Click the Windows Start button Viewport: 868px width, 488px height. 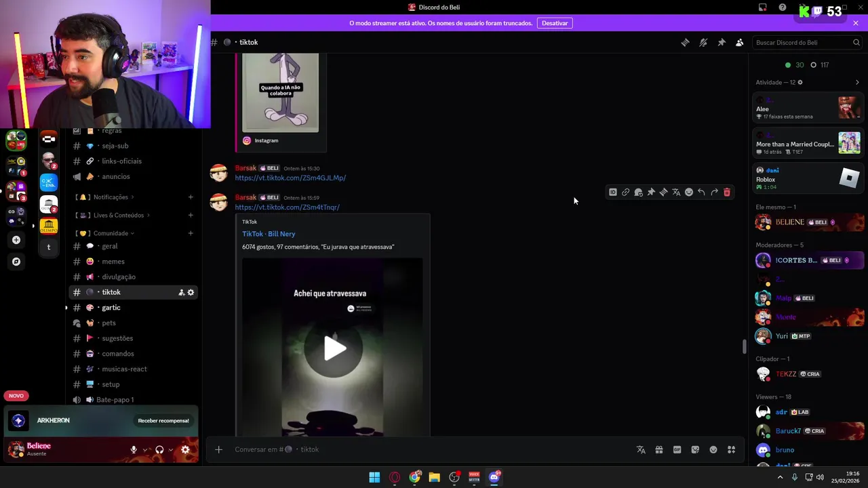374,477
